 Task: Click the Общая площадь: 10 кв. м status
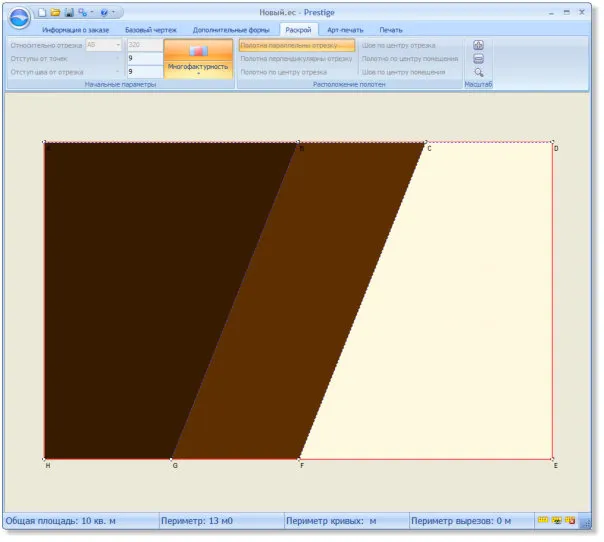point(60,521)
